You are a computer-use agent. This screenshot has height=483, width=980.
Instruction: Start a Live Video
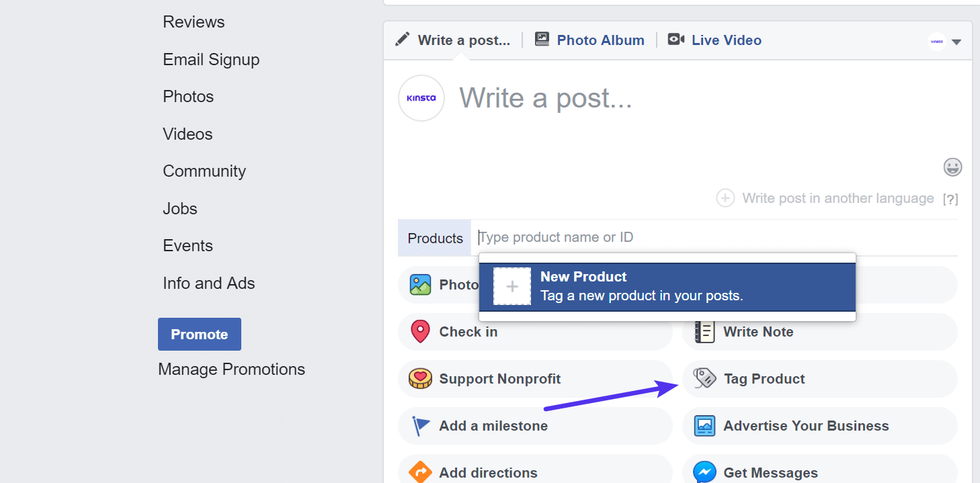[725, 40]
